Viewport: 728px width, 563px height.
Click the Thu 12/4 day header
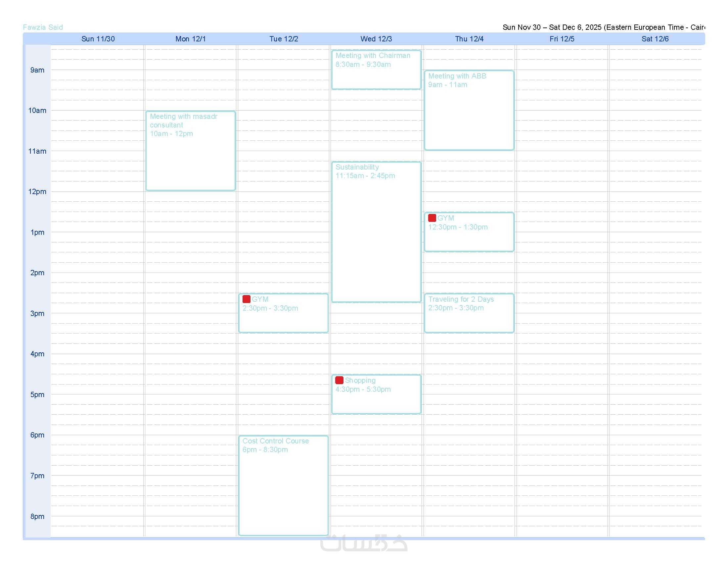click(x=469, y=39)
